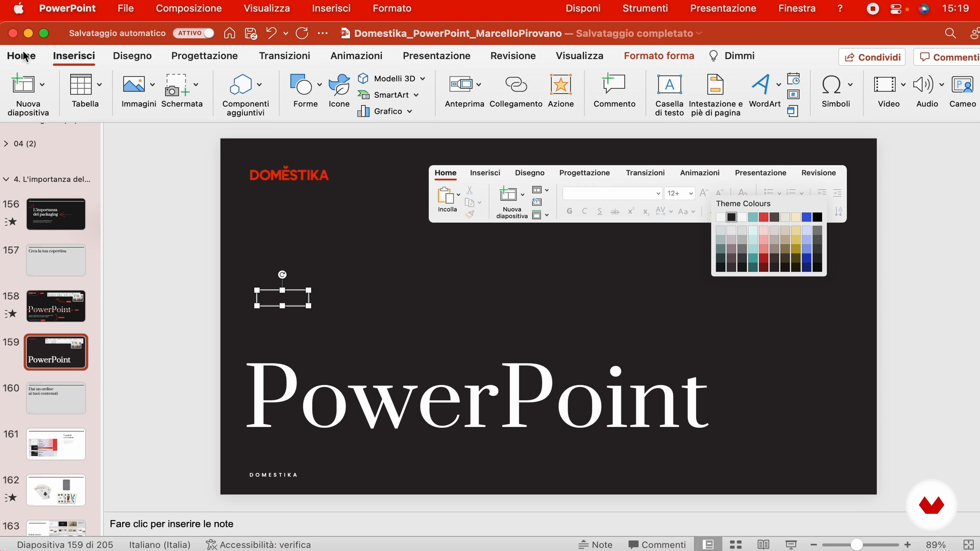The width and height of the screenshot is (980, 551).
Task: Add a Commento from the ribbon
Action: click(x=614, y=84)
